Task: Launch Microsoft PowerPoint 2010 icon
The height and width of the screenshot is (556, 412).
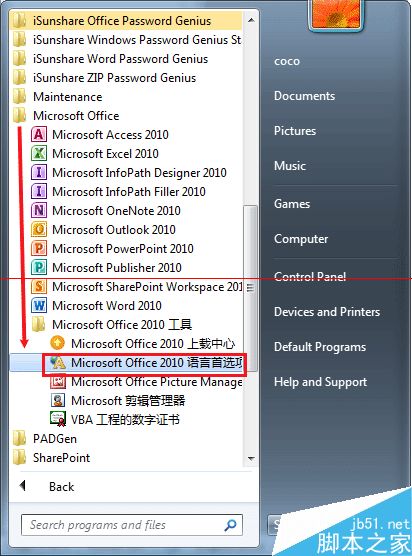Action: point(39,249)
